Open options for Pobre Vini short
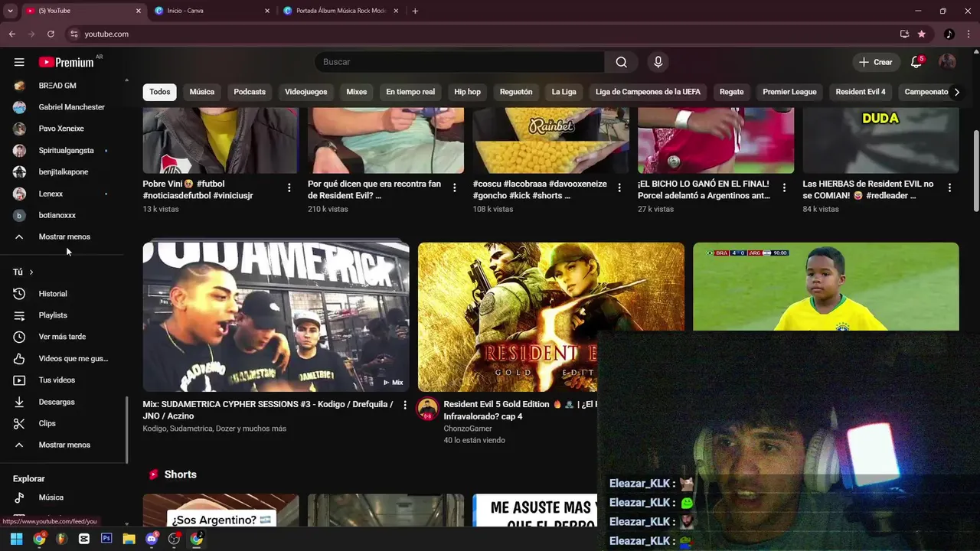Screen dimensions: 980x551 [289, 187]
